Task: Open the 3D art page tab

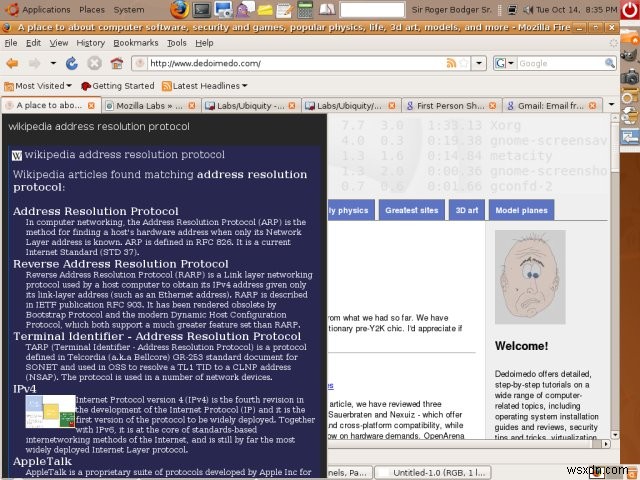Action: [467, 210]
